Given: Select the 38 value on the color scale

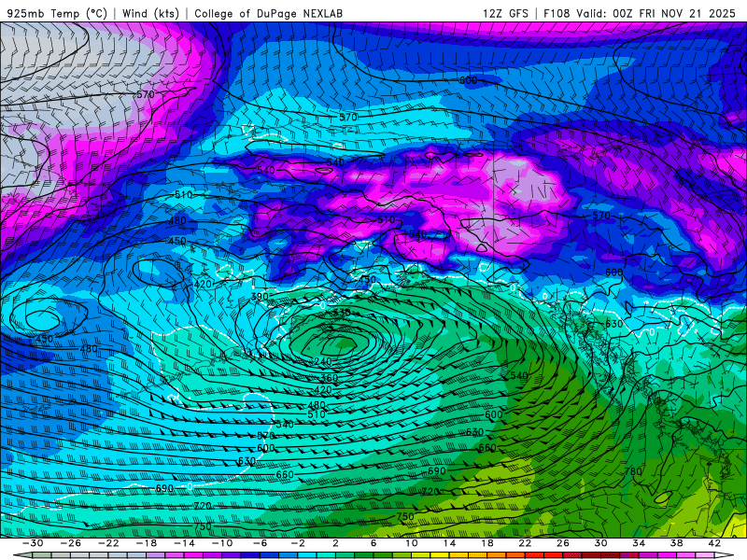Looking at the screenshot, I should pos(676,543).
